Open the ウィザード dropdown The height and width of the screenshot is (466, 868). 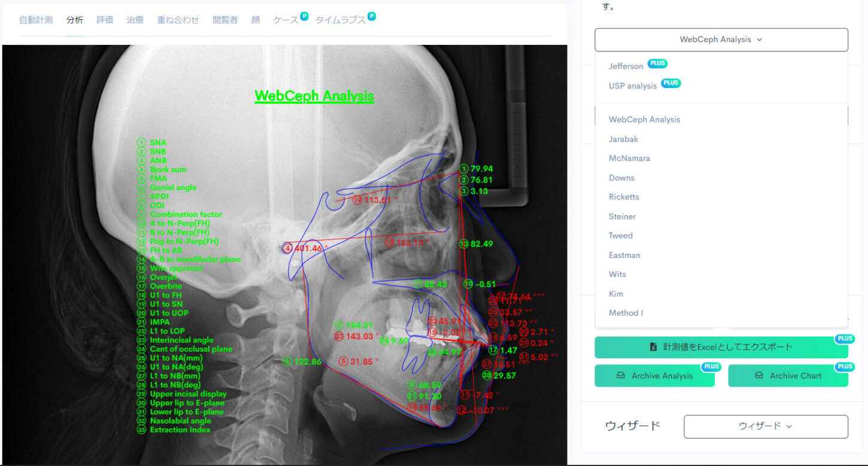tap(766, 426)
